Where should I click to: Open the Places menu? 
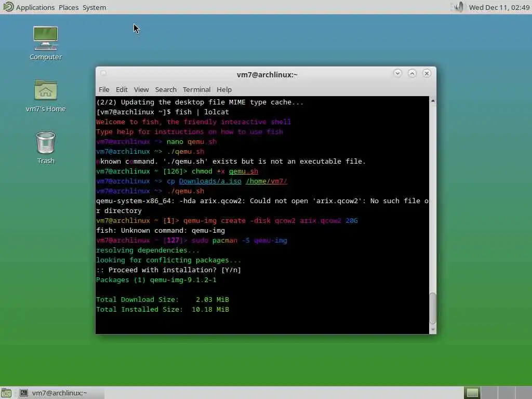tap(69, 7)
